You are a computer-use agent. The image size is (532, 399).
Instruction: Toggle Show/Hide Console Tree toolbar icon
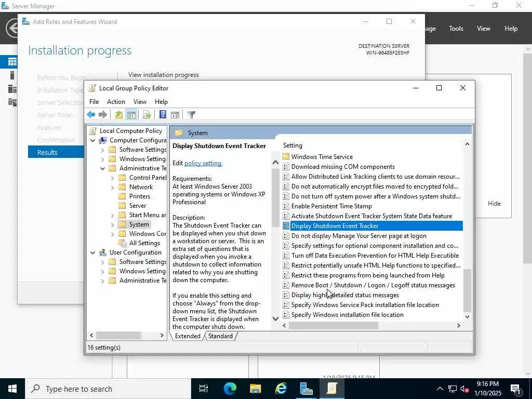click(131, 115)
